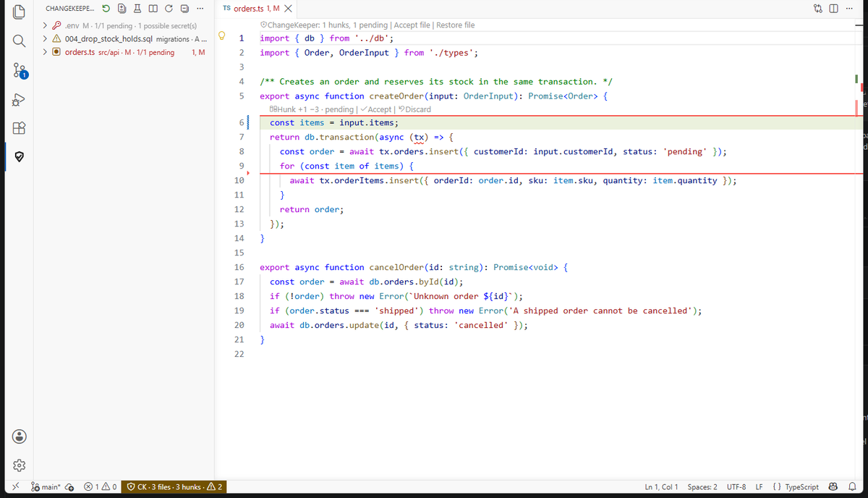
Task: Split the editor to the right
Action: tap(835, 9)
